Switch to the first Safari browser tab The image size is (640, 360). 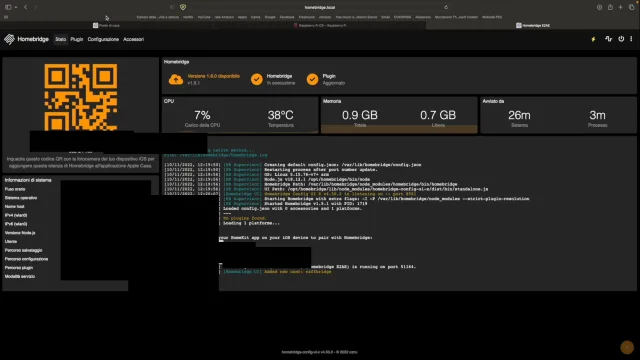(x=106, y=25)
